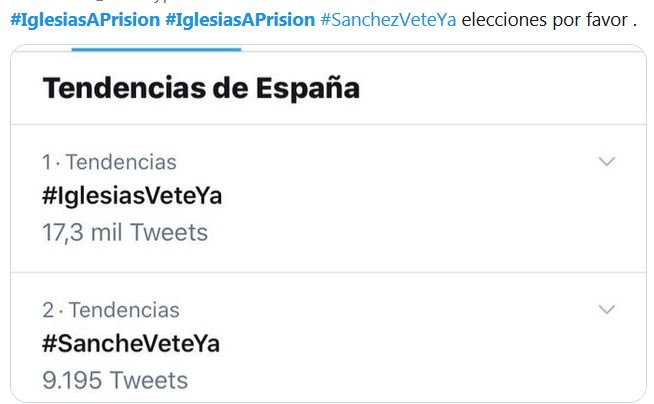Screen dimensions: 654x404
Task: Click the rank number 2 of second trend
Action: tap(47, 310)
